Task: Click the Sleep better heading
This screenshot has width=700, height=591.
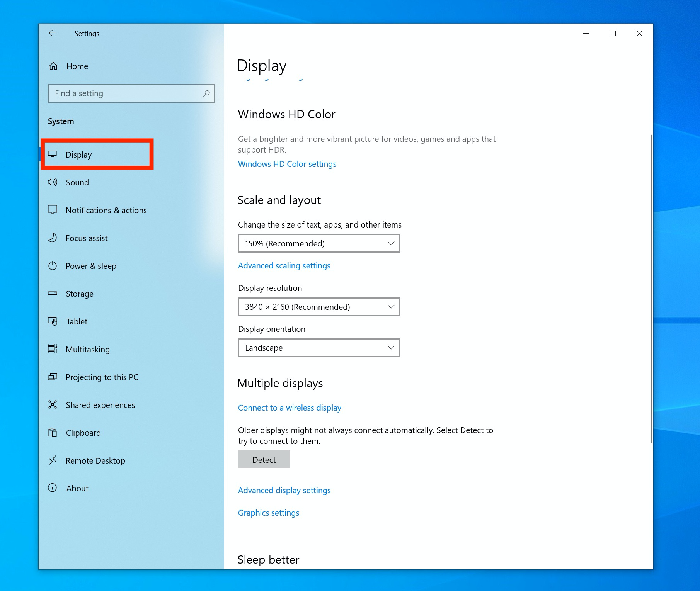Action: tap(268, 560)
